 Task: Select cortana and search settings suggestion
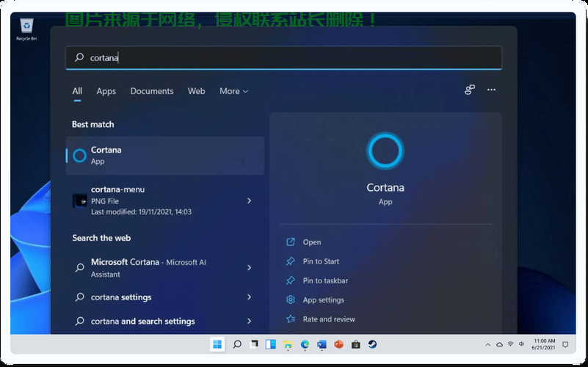pyautogui.click(x=165, y=321)
